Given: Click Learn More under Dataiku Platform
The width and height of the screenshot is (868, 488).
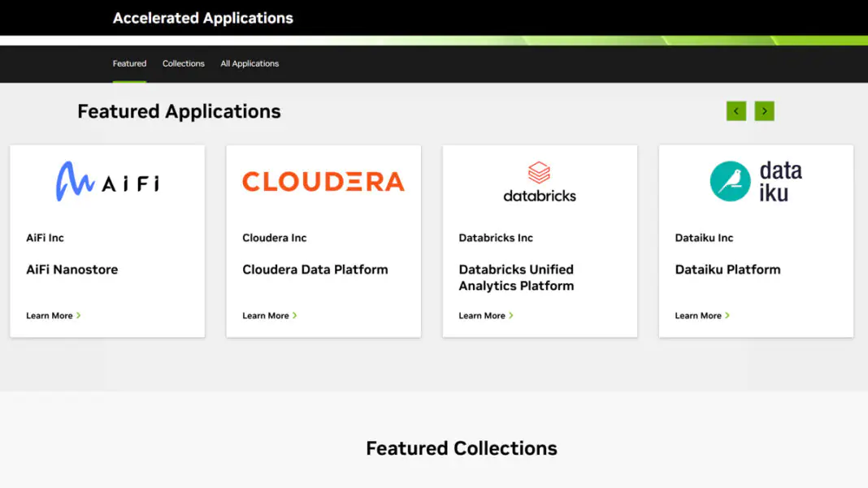Looking at the screenshot, I should (701, 316).
